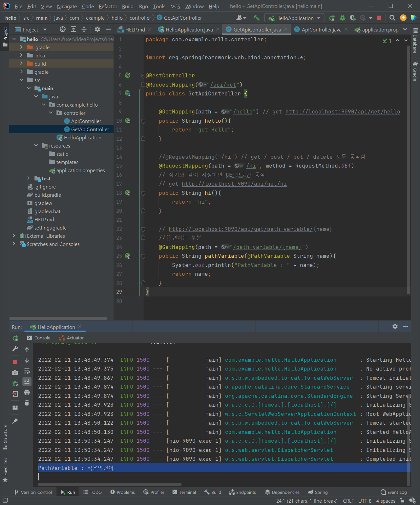Screen dimensions: 420x505
Task: Expand the build folder
Action: coord(21,64)
